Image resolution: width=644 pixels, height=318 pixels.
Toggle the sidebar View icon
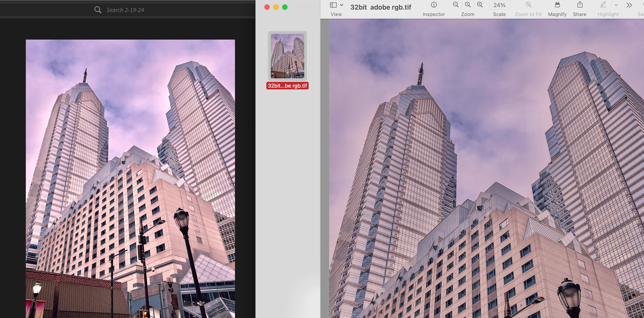[x=333, y=5]
